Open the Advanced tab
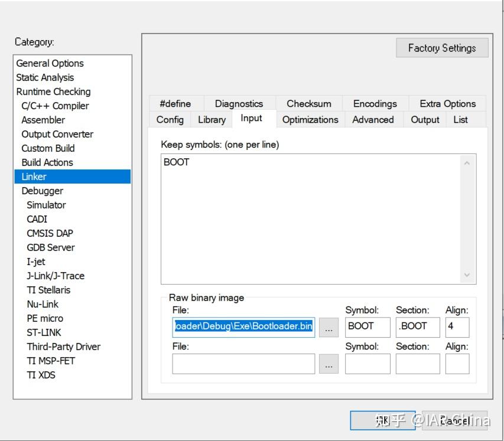 tap(373, 119)
